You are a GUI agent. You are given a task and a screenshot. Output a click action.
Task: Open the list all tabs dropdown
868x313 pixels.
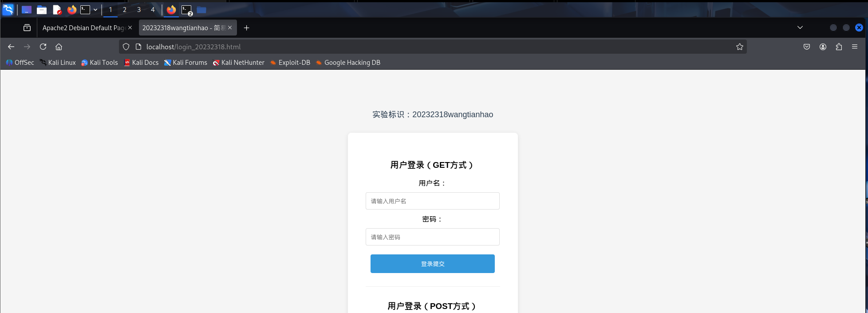(x=800, y=28)
